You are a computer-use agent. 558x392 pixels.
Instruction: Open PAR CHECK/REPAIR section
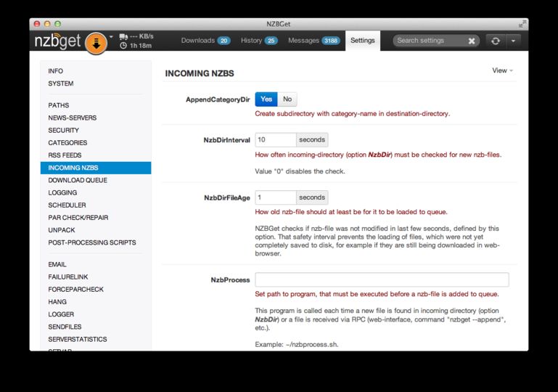point(78,218)
